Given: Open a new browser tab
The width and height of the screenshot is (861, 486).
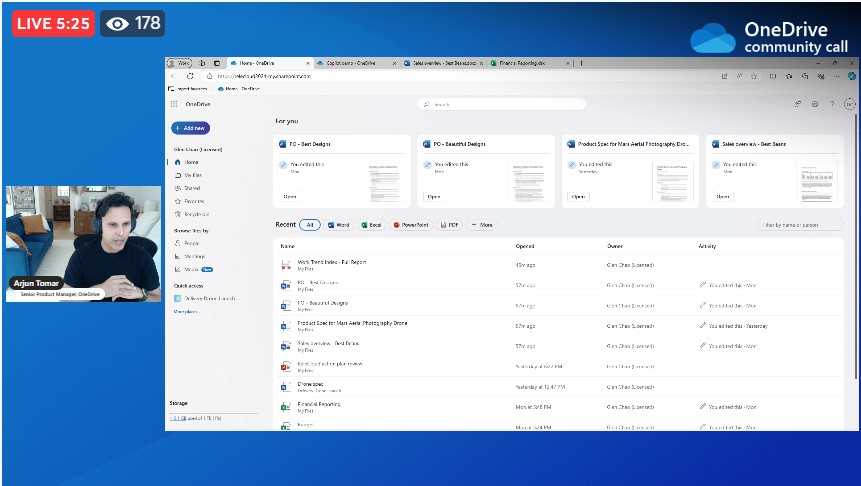Looking at the screenshot, I should tap(581, 63).
